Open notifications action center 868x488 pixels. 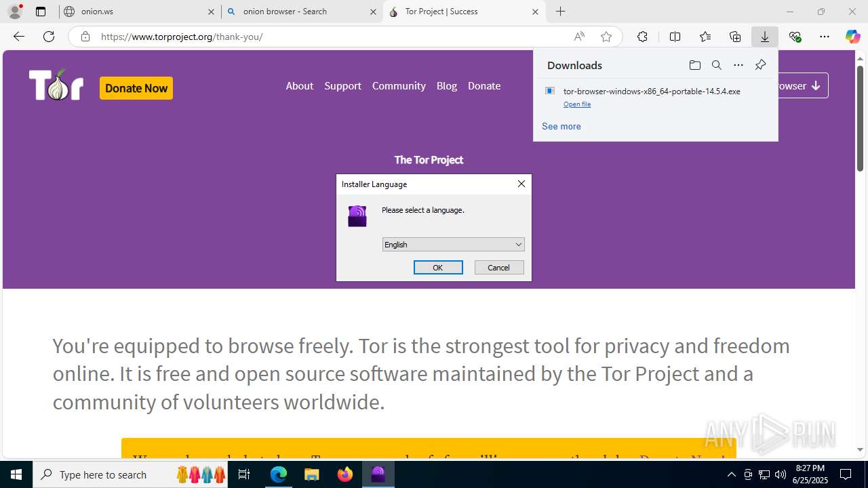[846, 474]
